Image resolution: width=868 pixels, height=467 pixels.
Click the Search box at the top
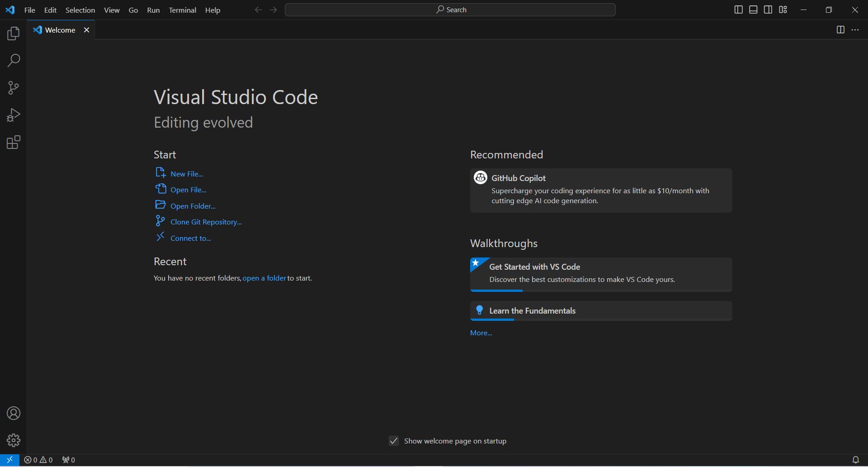click(450, 9)
